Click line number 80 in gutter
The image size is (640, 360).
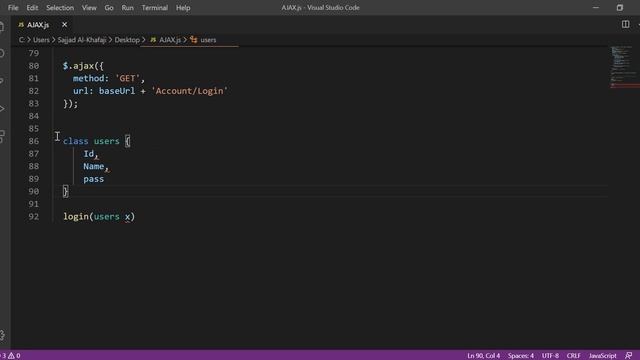click(33, 66)
